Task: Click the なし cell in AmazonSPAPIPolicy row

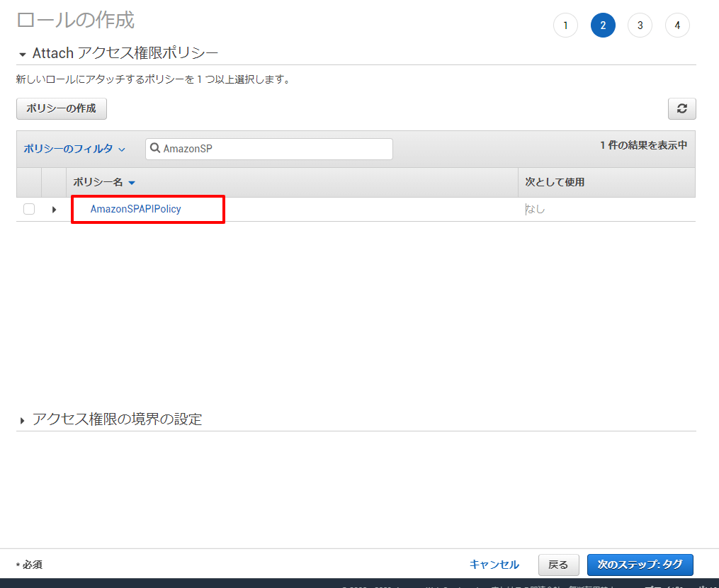Action: tap(535, 209)
